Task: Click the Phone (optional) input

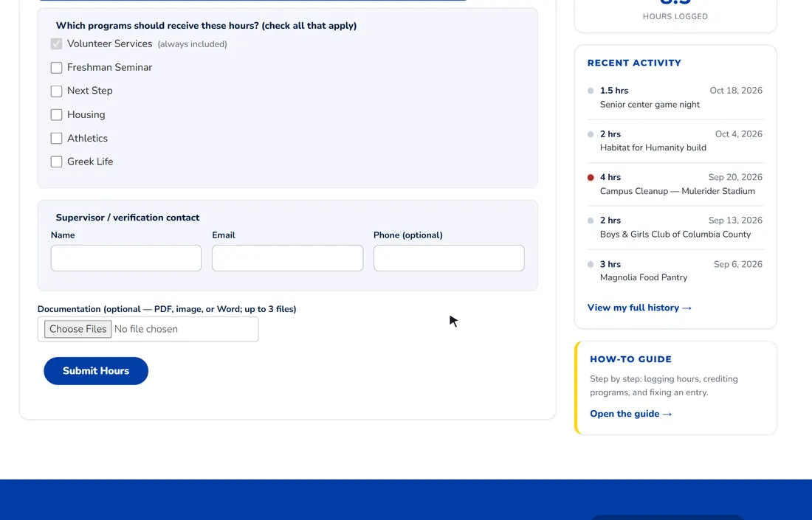Action: pos(449,258)
